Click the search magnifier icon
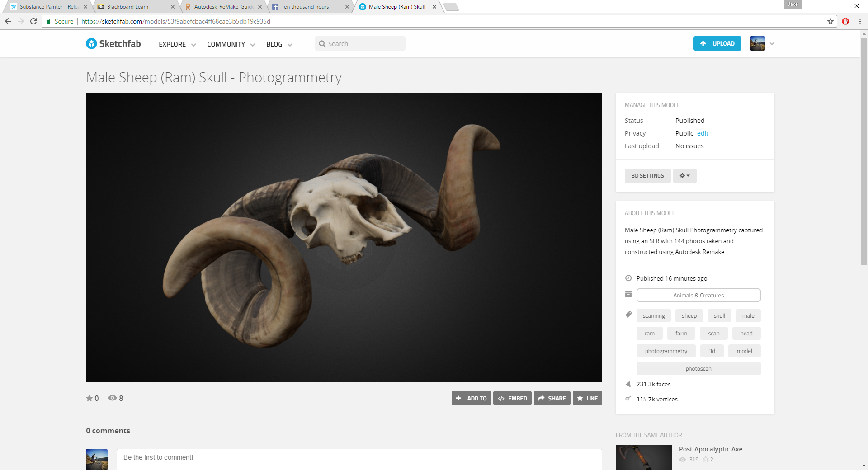This screenshot has width=868, height=470. (x=322, y=44)
